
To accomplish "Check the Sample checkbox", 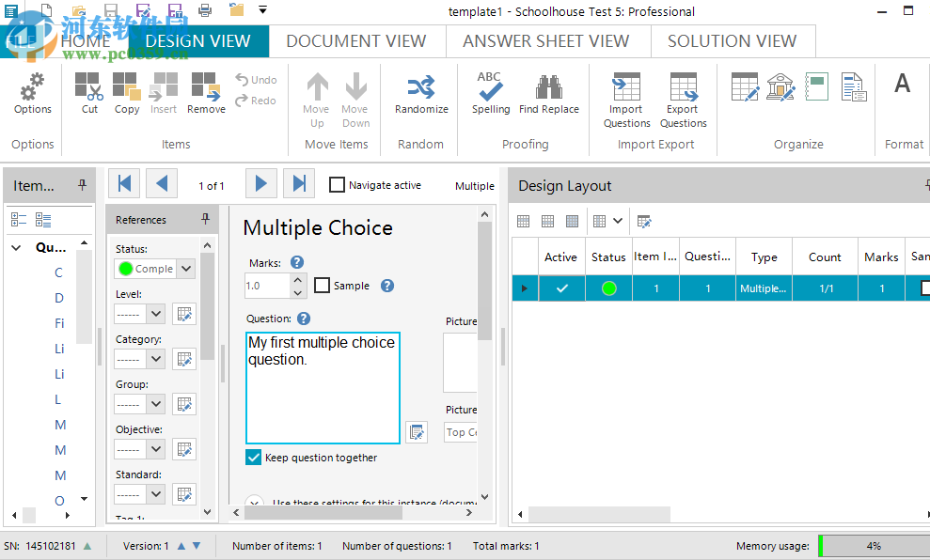I will tap(322, 286).
